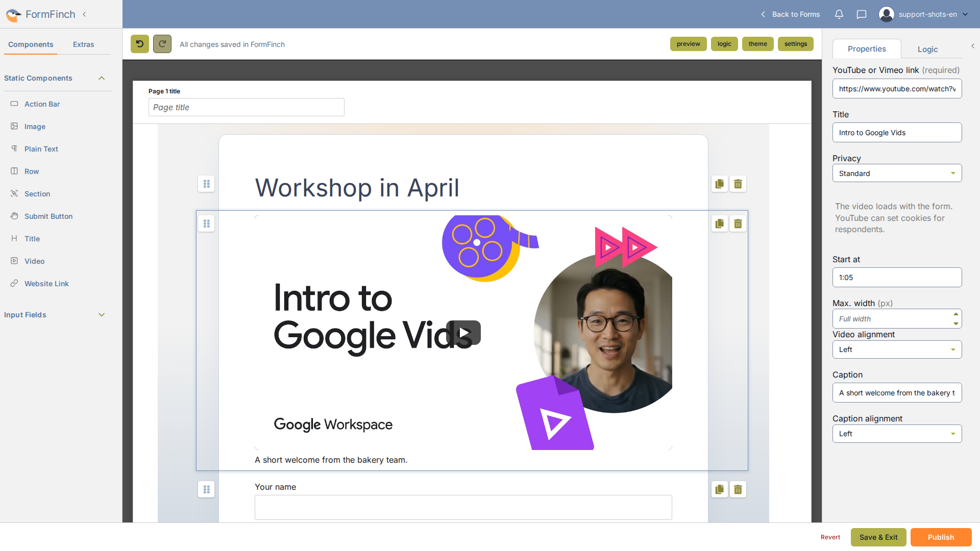Click the preview button

click(x=689, y=44)
